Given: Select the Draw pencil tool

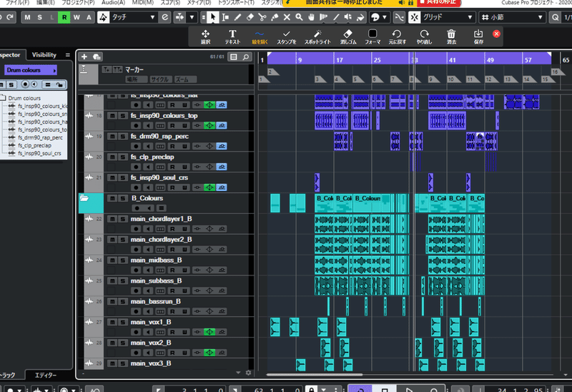Looking at the screenshot, I should 237,17.
